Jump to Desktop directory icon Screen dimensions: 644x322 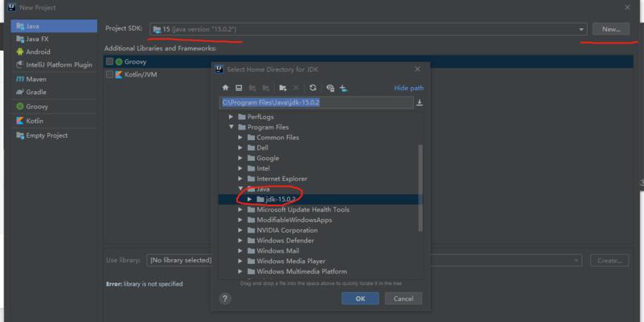click(x=239, y=88)
